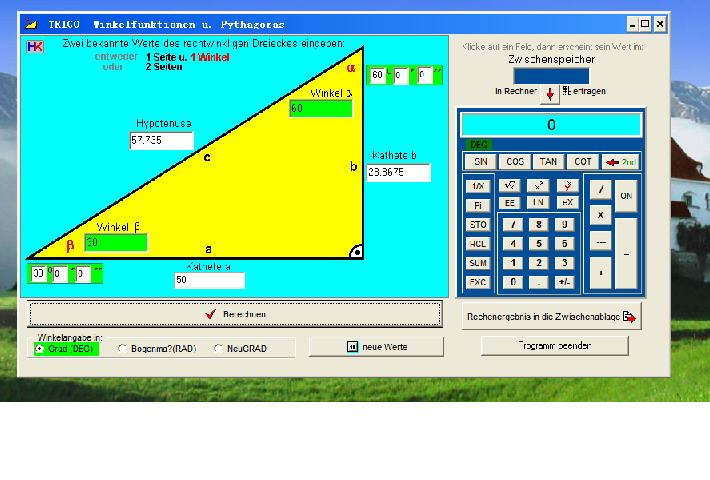Click the LN logarithm key
Screen dimensions: 710x480
(538, 202)
